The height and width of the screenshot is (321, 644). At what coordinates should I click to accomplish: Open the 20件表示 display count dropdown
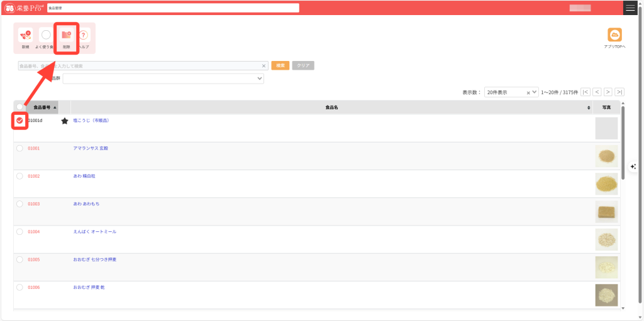pyautogui.click(x=511, y=92)
